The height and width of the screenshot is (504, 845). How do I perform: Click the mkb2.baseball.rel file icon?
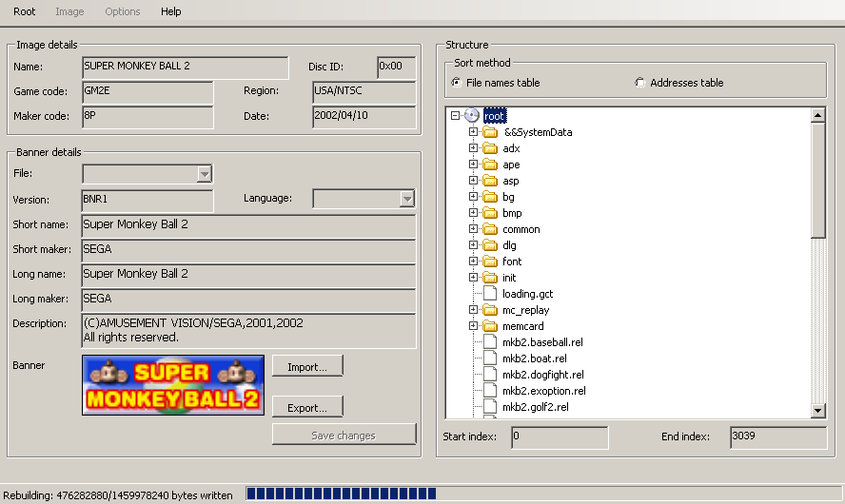click(x=490, y=342)
